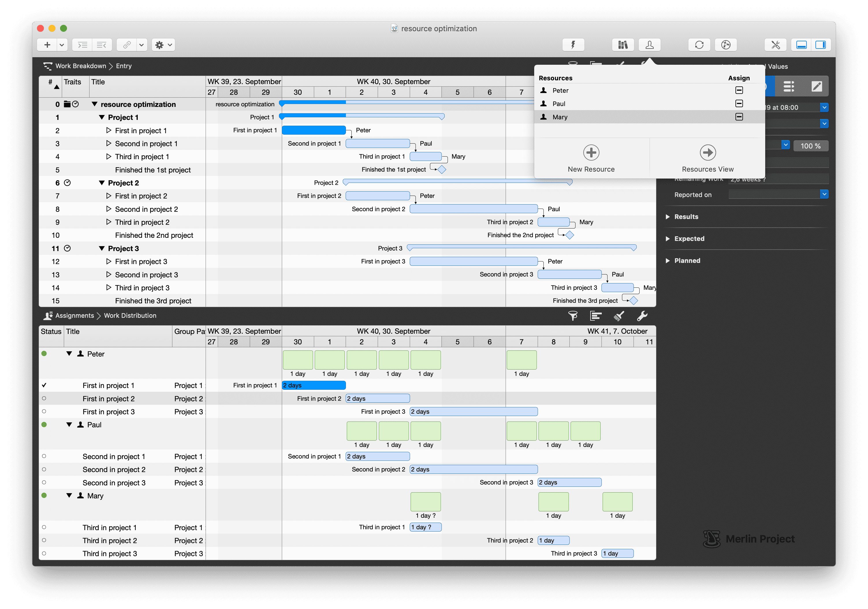Viewport: 868px width, 609px height.
Task: Click the 100 % utilization field
Action: [811, 145]
